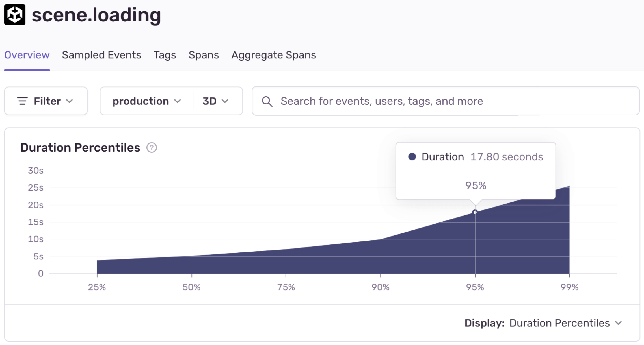Open the 3D time range dropdown
Viewport: 644px width, 345px height.
point(215,101)
